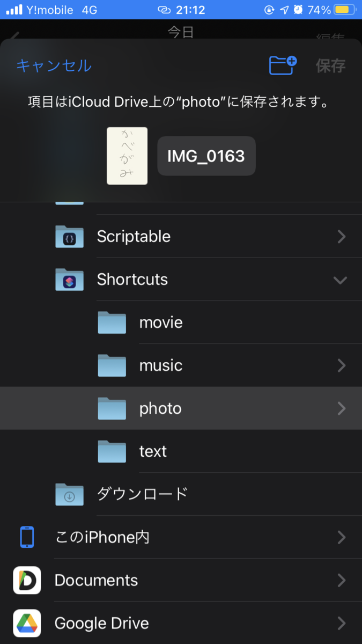
Task: Tap the iPhone device icon
Action: pos(27,537)
